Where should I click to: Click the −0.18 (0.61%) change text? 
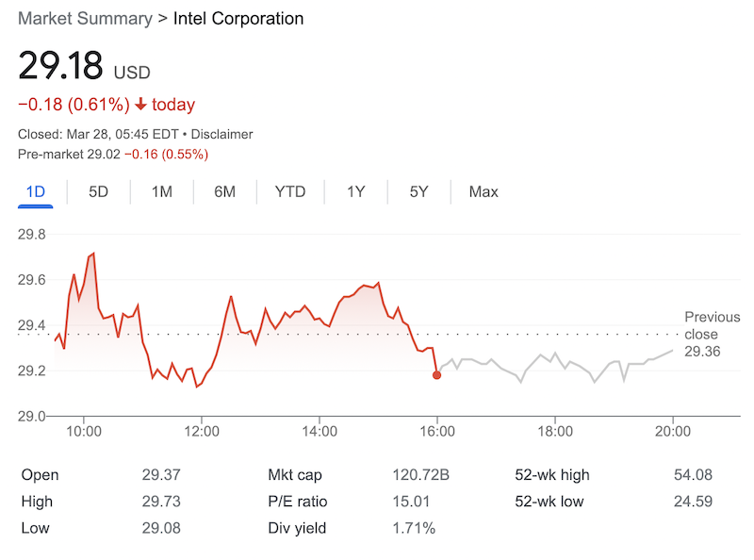tap(74, 105)
